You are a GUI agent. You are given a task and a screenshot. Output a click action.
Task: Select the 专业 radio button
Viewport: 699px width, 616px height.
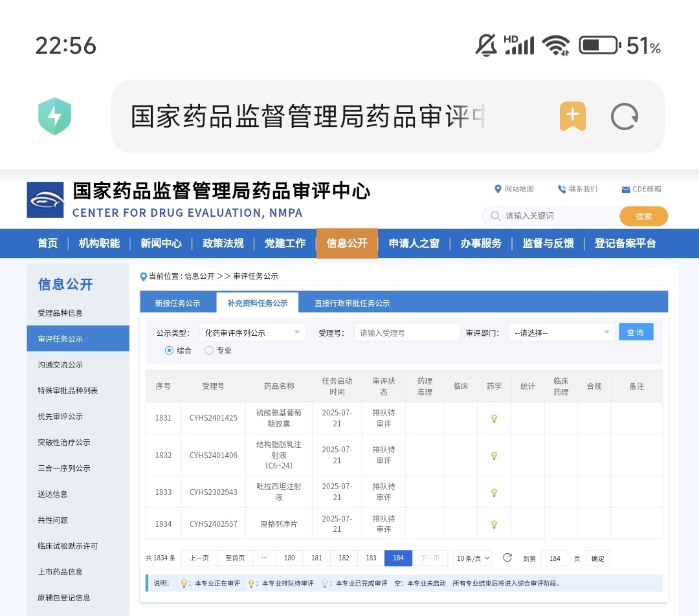tap(208, 350)
